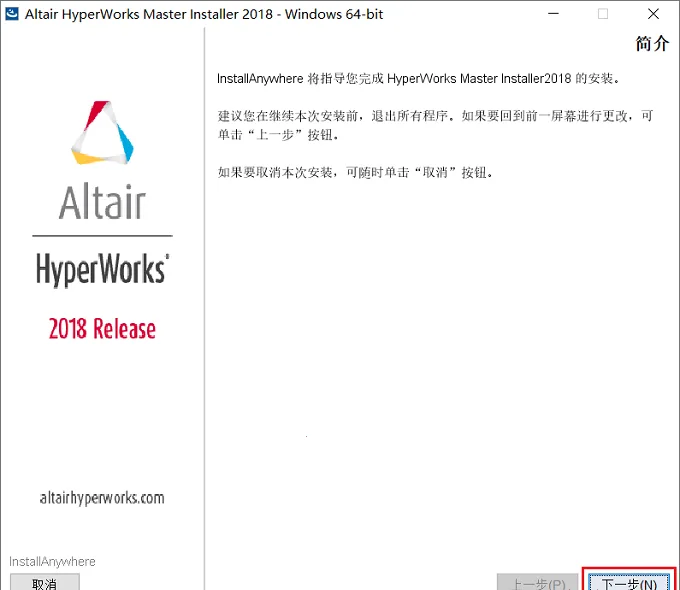
Task: Click the Altair wordmark text
Action: (102, 202)
